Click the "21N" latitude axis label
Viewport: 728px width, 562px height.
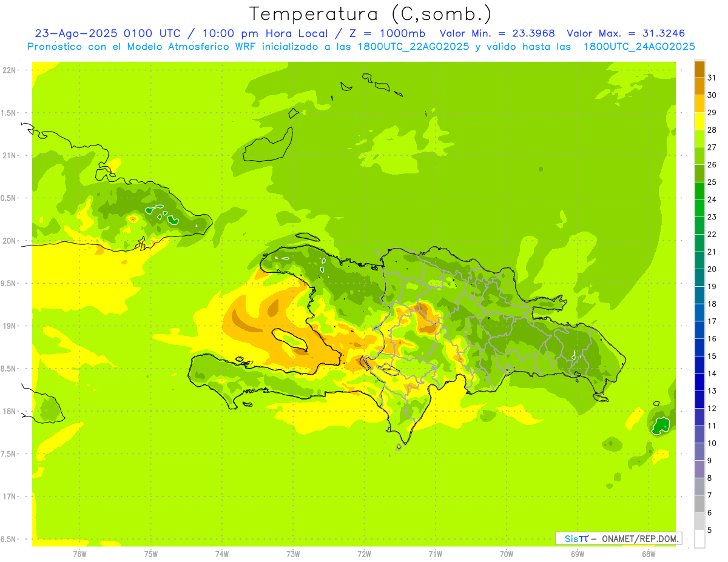click(9, 156)
